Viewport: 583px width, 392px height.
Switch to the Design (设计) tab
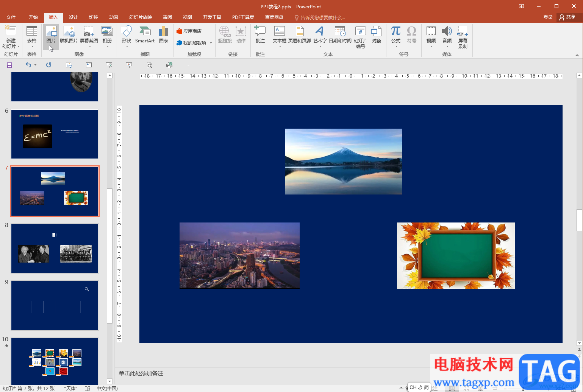[73, 17]
